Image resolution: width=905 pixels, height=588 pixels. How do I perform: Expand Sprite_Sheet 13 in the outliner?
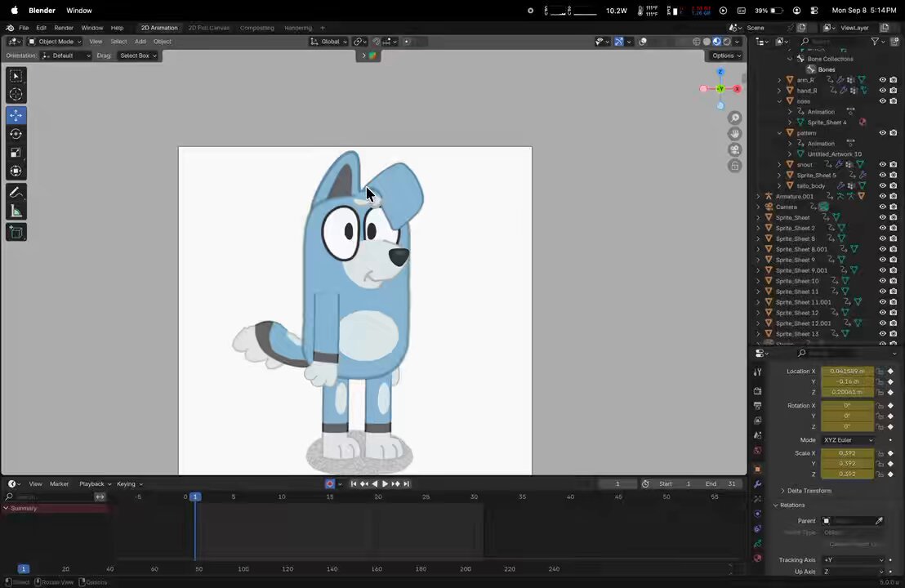pos(759,333)
